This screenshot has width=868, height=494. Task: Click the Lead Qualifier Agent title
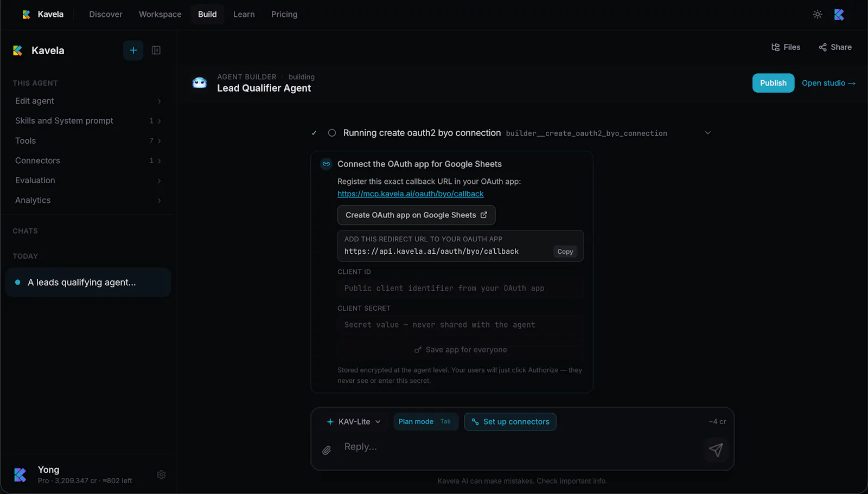tap(264, 88)
